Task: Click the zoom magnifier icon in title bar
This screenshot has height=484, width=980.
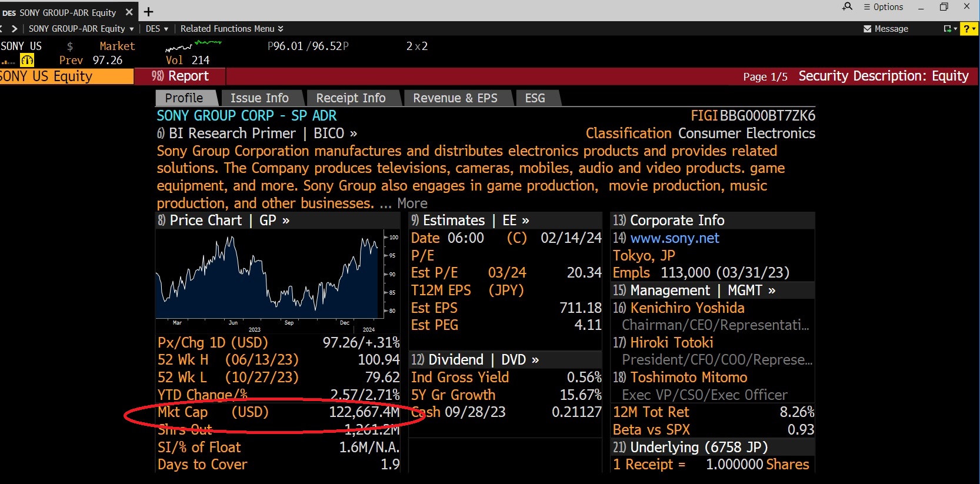Action: click(x=847, y=6)
